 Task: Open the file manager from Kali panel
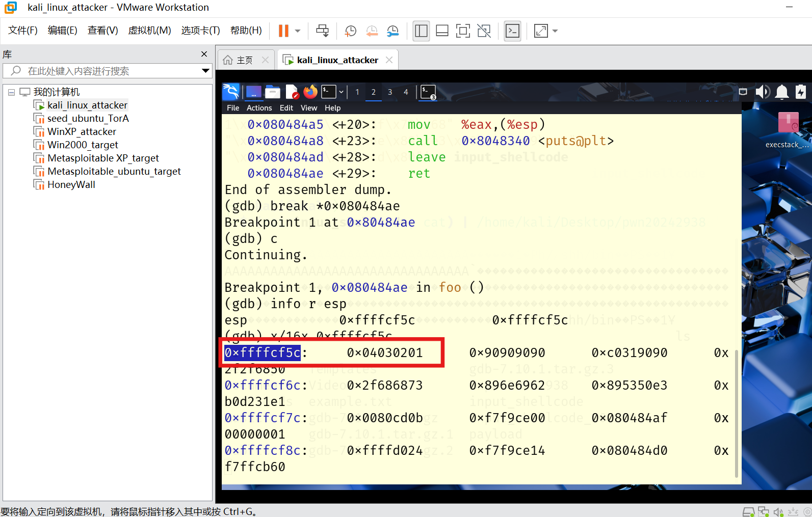click(273, 92)
